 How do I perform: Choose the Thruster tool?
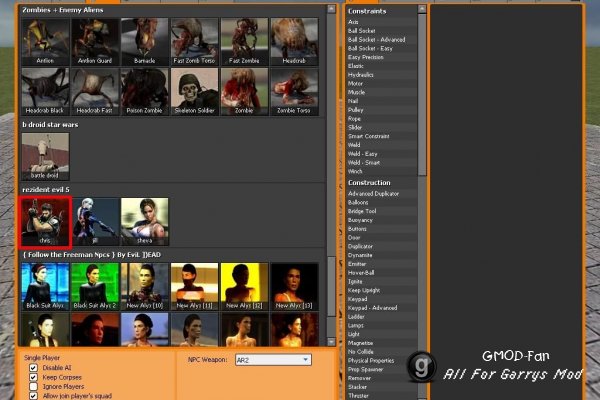[382, 396]
